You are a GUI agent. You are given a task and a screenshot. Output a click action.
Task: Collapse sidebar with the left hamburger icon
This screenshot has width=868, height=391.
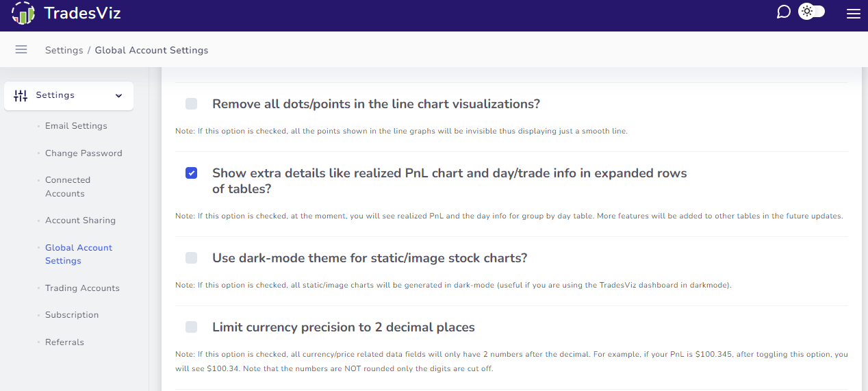[x=21, y=49]
